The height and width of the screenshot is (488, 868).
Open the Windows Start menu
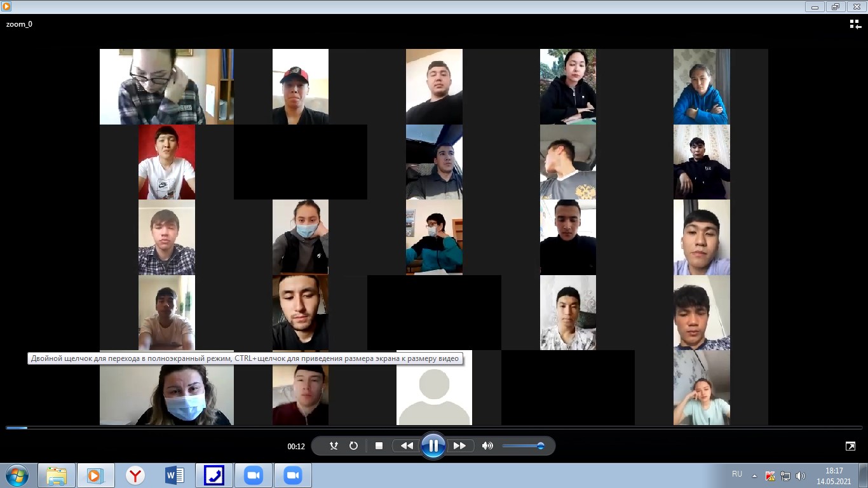[x=17, y=475]
